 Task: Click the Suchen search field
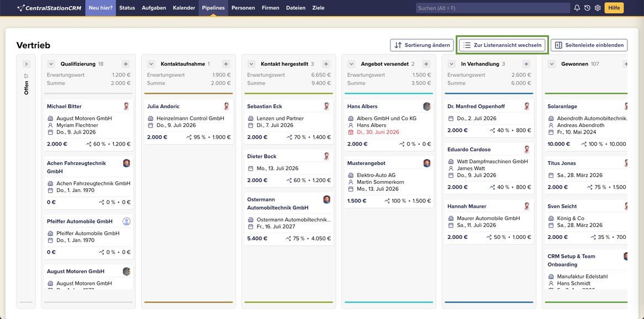(493, 8)
